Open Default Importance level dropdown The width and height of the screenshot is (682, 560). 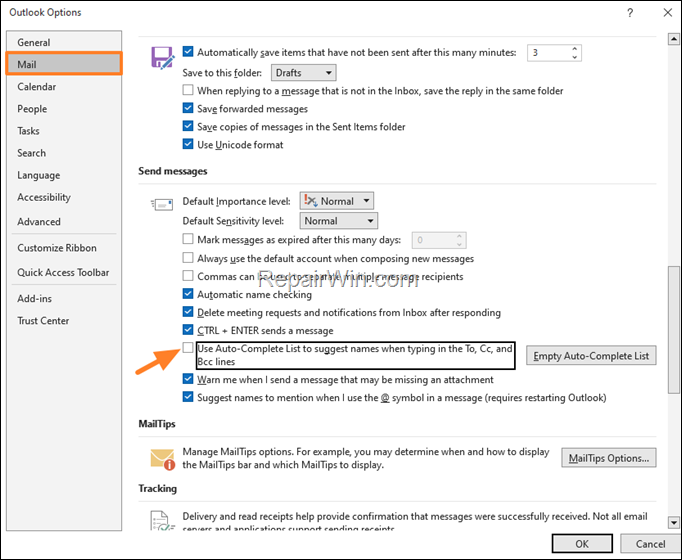[x=337, y=201]
